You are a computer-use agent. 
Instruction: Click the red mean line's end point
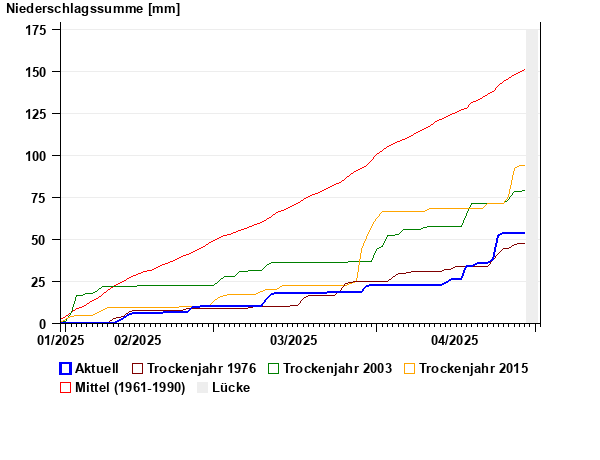tap(524, 70)
